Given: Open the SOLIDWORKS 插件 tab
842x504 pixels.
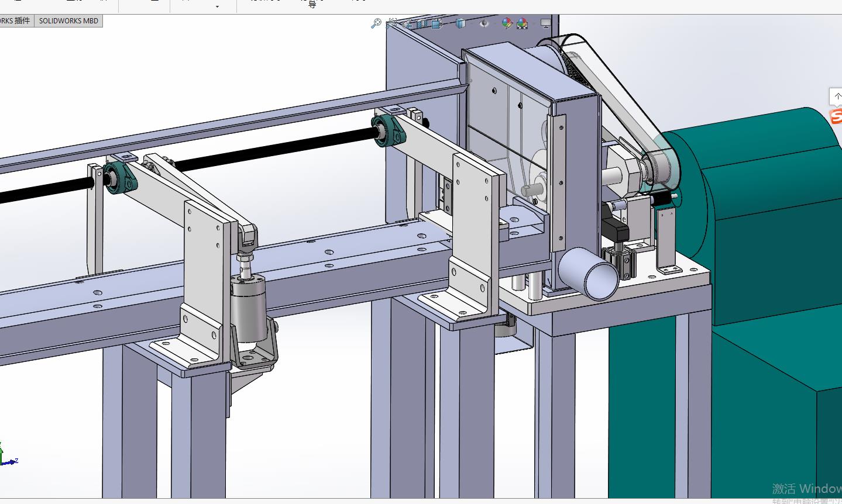Looking at the screenshot, I should [16, 21].
